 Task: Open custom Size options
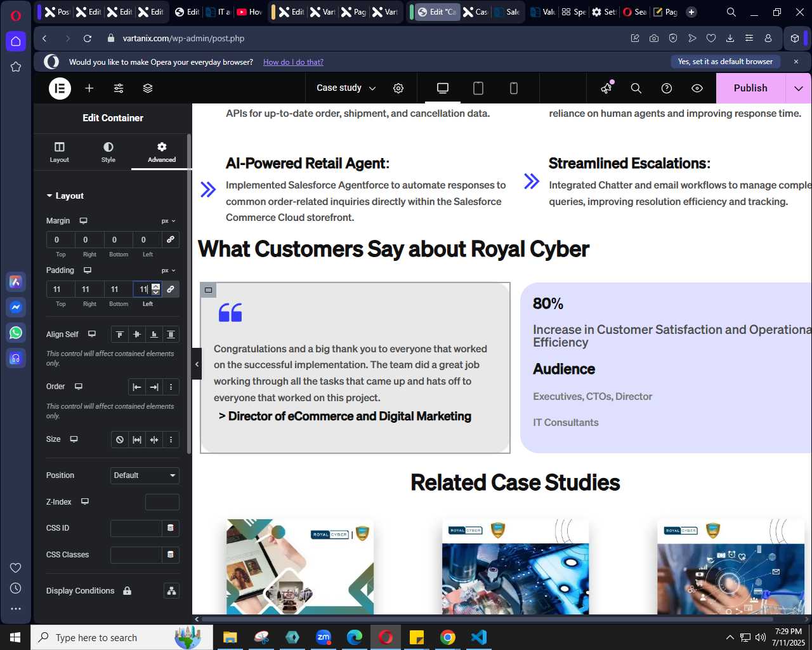coord(171,440)
